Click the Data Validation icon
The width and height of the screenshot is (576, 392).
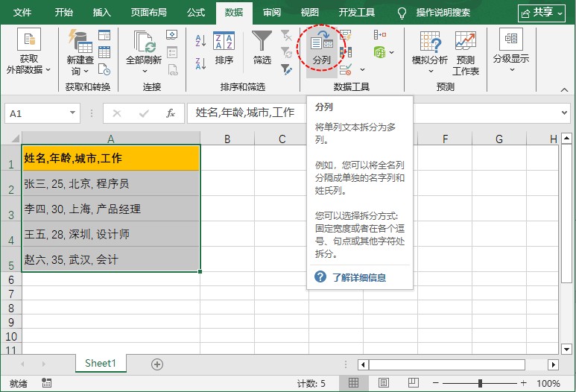(345, 69)
